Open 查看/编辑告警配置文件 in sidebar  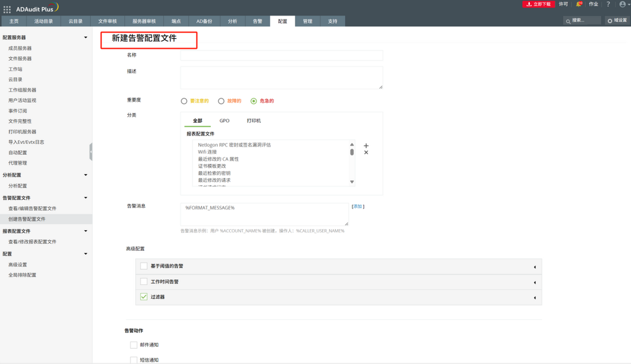tap(33, 208)
